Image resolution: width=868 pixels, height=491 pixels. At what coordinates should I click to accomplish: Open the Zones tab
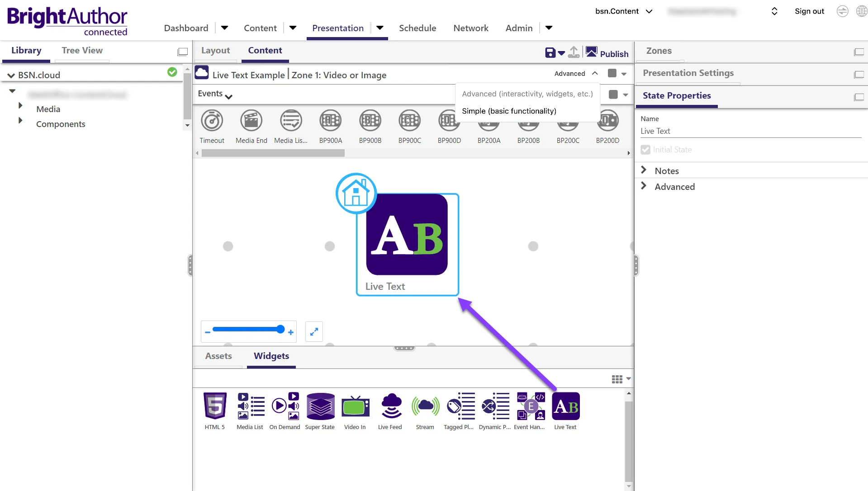(659, 51)
